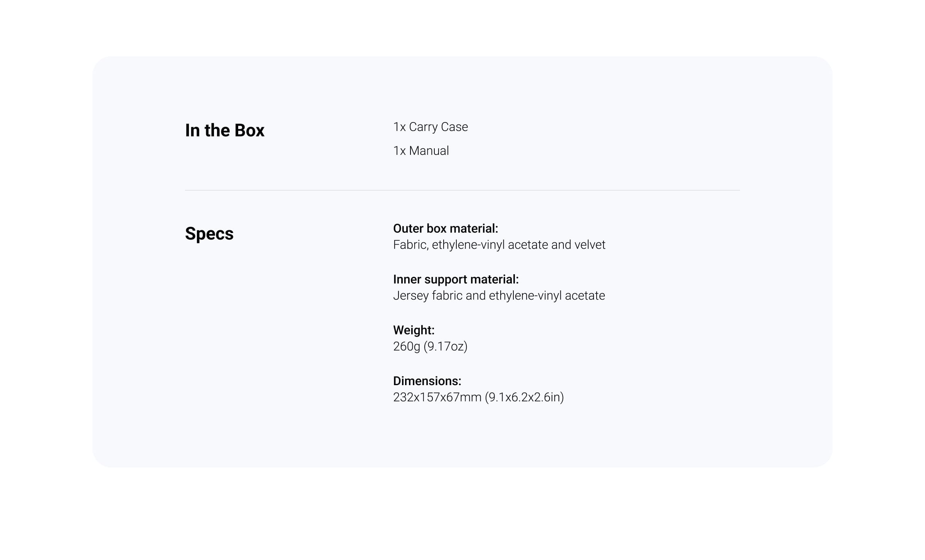Click the "232x157x67mm" millimeter dimensions

click(437, 397)
